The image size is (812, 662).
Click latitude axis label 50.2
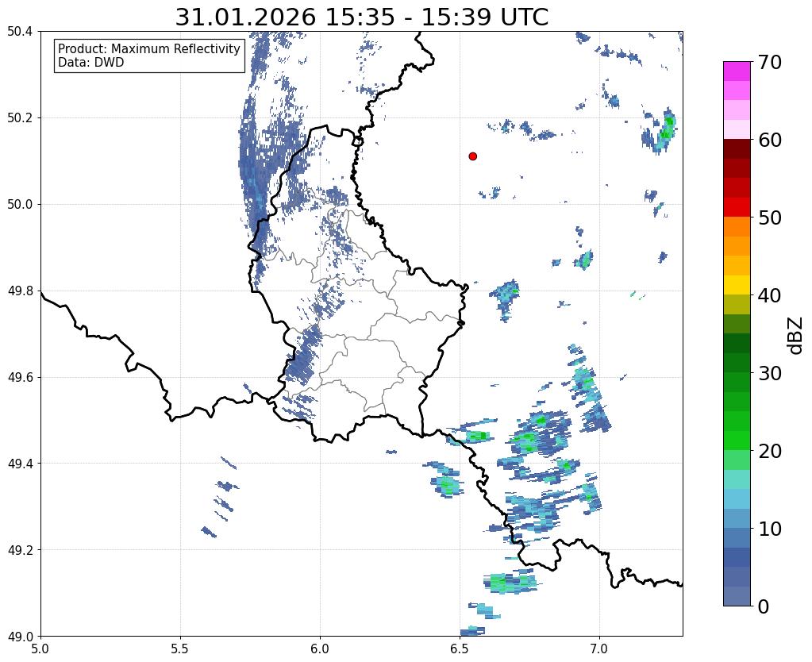pyautogui.click(x=20, y=117)
